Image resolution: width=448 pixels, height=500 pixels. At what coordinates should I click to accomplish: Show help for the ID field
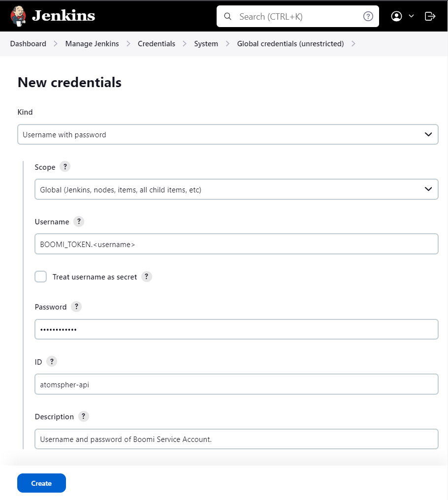pyautogui.click(x=52, y=361)
